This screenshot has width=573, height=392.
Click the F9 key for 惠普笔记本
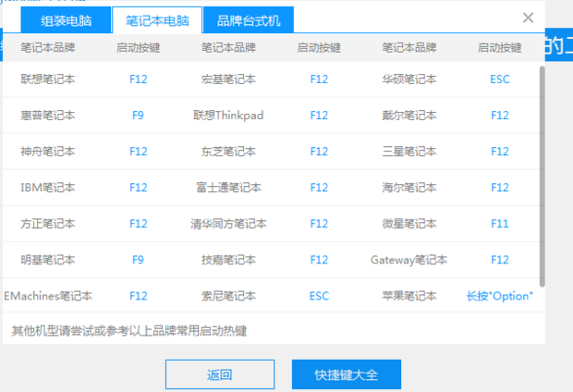[x=138, y=116]
